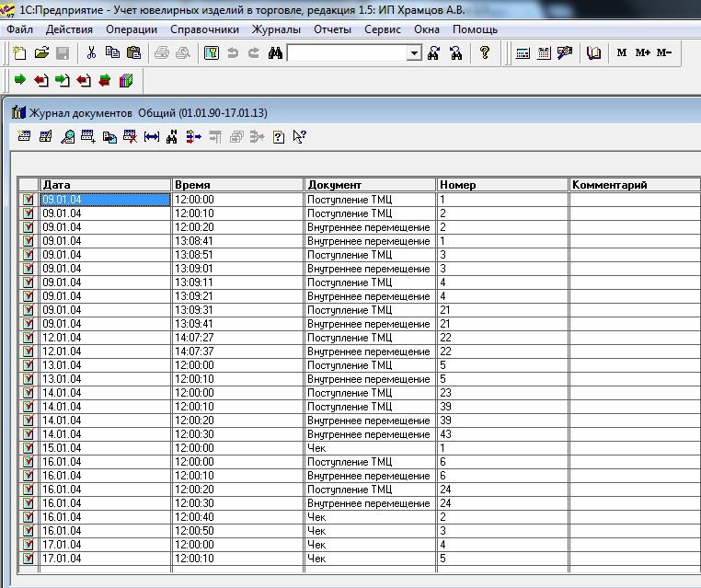Viewport: 701px width, 588px height.
Task: Open the open-book guide icon
Action: [x=593, y=53]
